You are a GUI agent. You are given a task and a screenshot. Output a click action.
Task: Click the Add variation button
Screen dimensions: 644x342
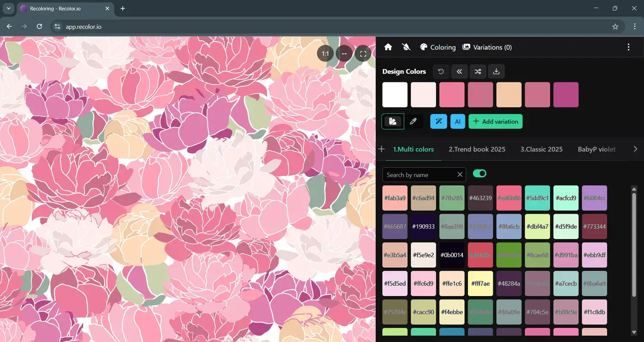[495, 121]
